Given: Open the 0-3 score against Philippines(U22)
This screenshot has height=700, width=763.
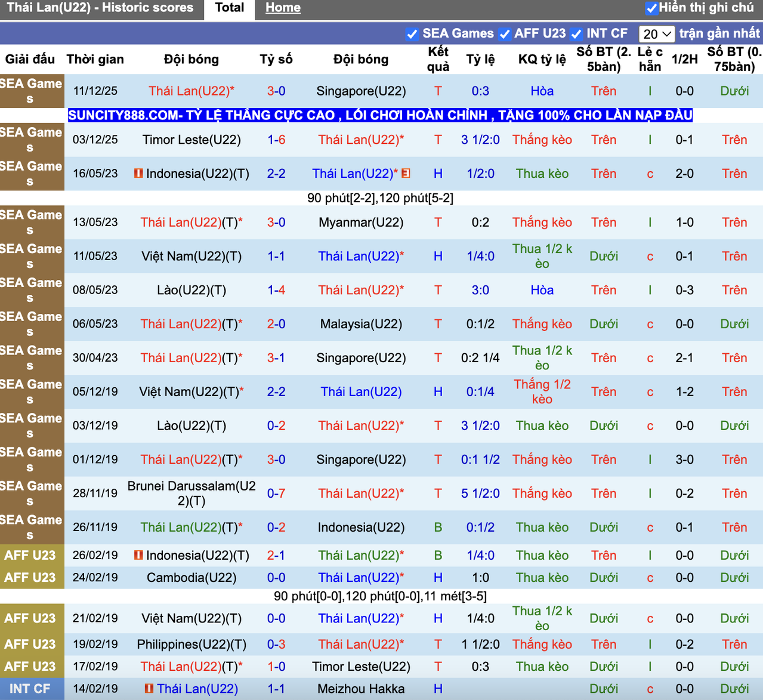Looking at the screenshot, I should point(276,645).
